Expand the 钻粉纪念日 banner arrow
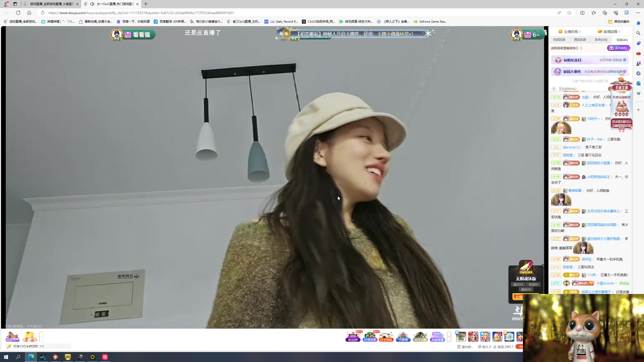Viewport: 644px width, 362px height. [625, 60]
